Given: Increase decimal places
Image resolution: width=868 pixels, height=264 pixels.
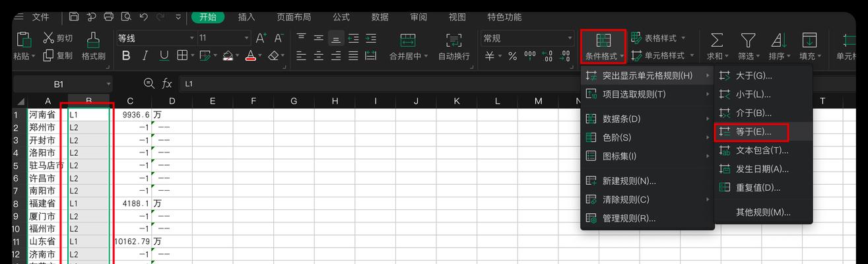Looking at the screenshot, I should [548, 56].
